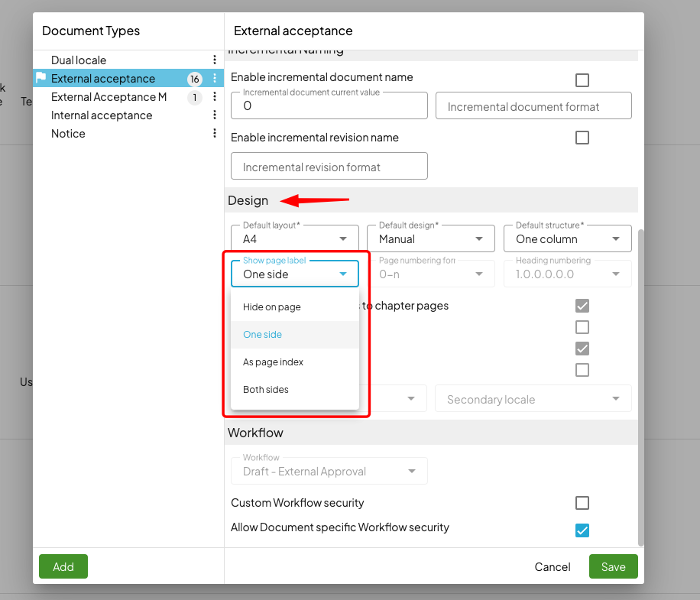Click the 16 count badge on External acceptance
700x600 pixels.
click(196, 78)
